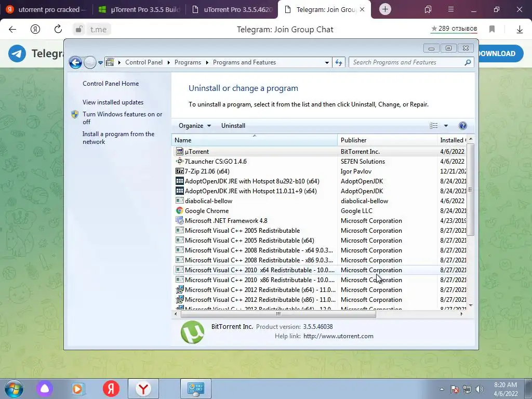Open Install a program from the network
Screen dimensions: 532x399
pos(118,138)
